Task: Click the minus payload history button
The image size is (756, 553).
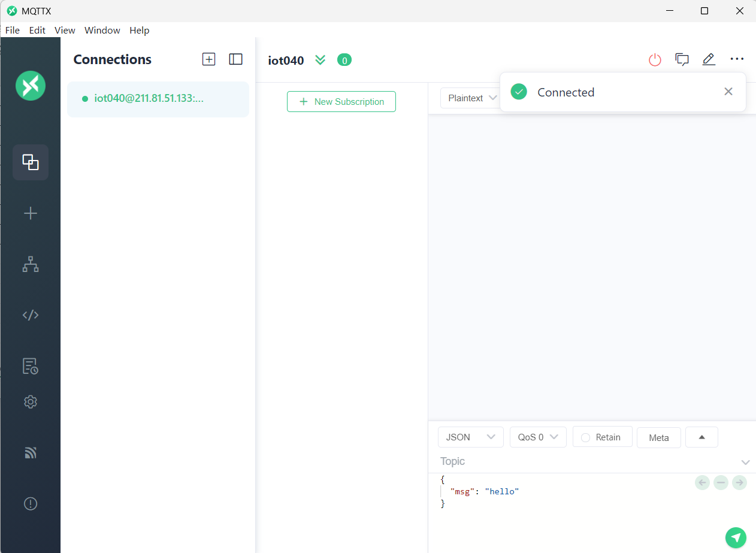Action: click(x=721, y=482)
